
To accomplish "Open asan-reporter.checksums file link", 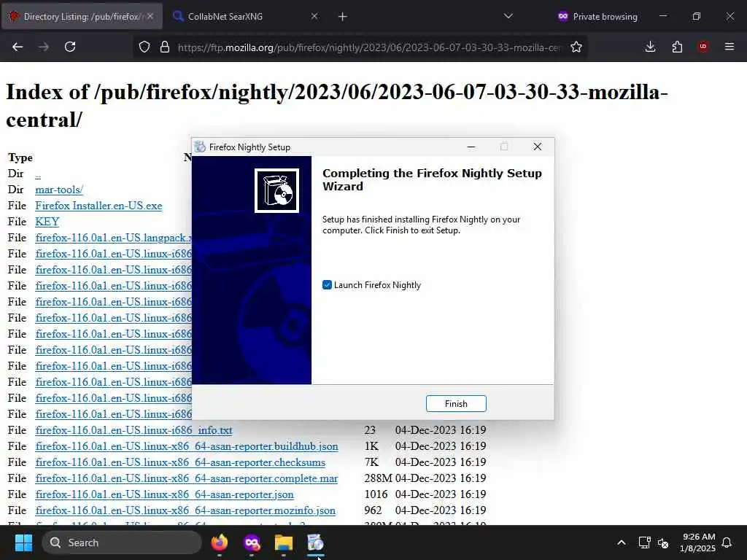I will [x=181, y=462].
